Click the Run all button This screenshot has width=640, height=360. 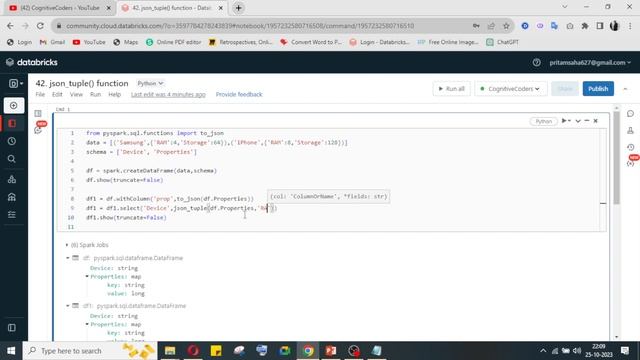(451, 89)
